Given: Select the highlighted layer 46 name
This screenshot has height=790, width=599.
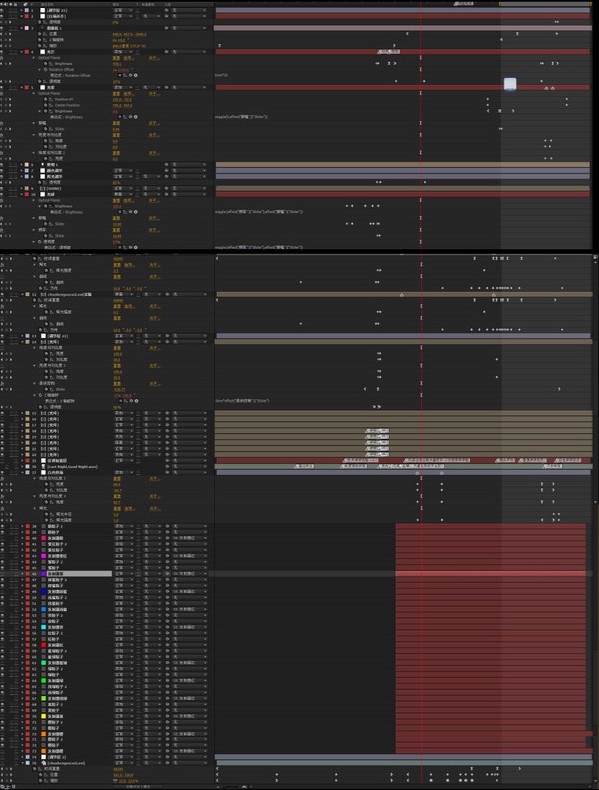Looking at the screenshot, I should 79,574.
